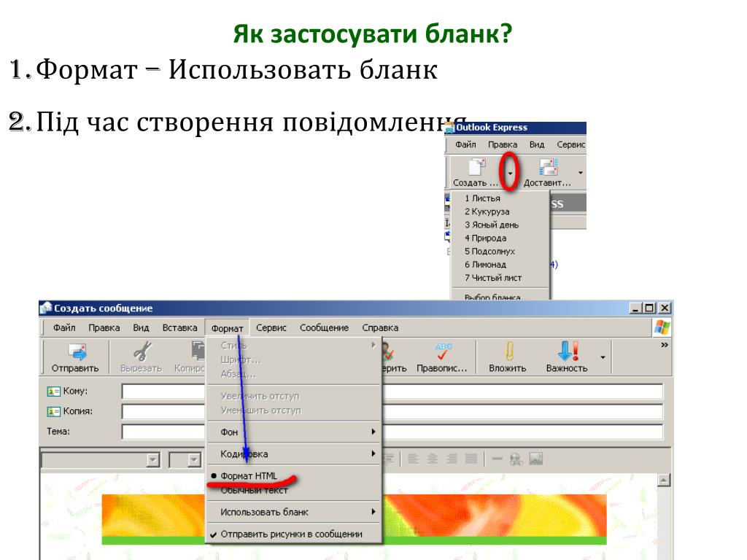Viewport: 747px width, 560px height.
Task: Open the Файл menu in Создать сообщение
Action: coord(64,327)
